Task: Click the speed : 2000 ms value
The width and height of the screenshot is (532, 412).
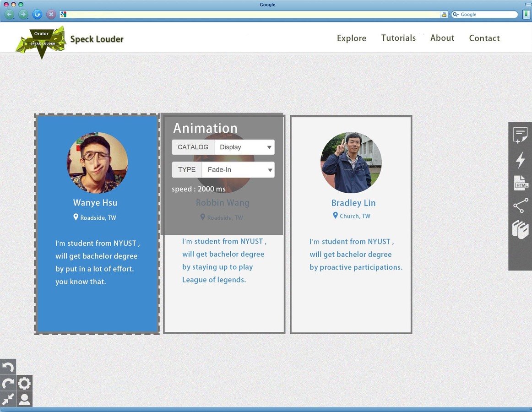Action: click(199, 189)
